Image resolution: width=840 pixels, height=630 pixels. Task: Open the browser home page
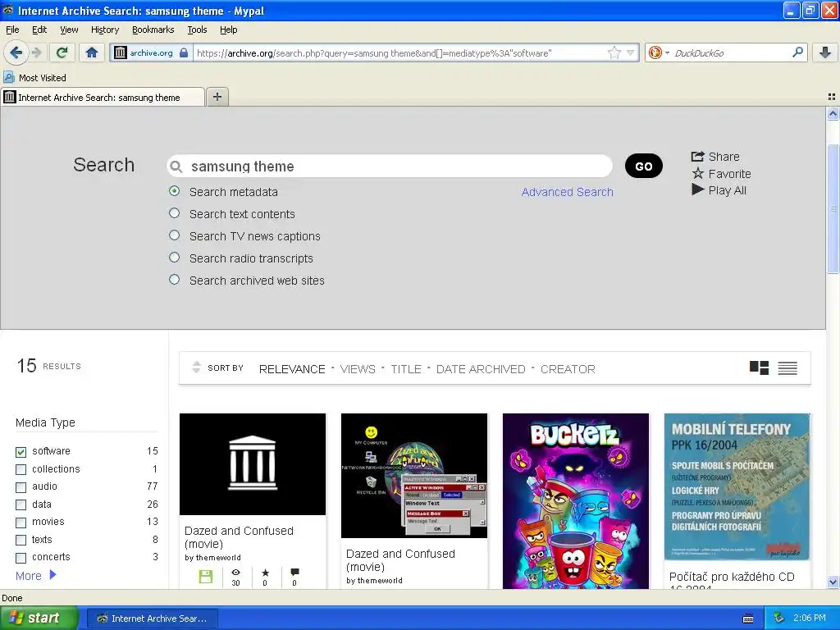click(x=92, y=52)
